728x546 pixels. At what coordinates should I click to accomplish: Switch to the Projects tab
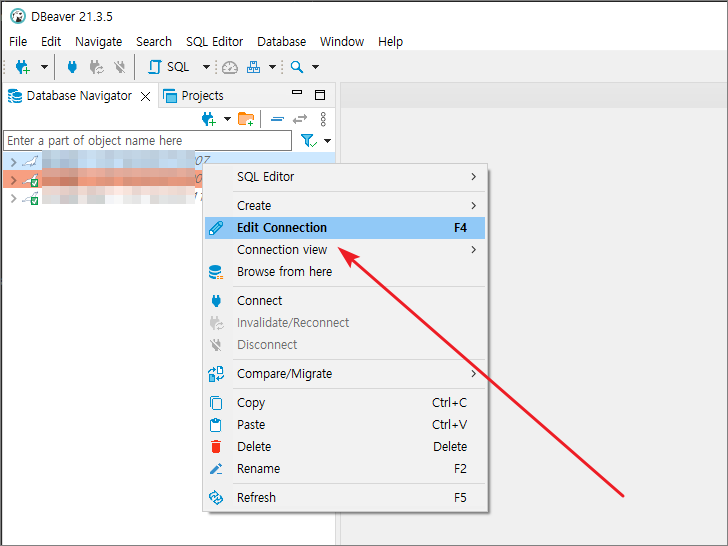(x=193, y=96)
